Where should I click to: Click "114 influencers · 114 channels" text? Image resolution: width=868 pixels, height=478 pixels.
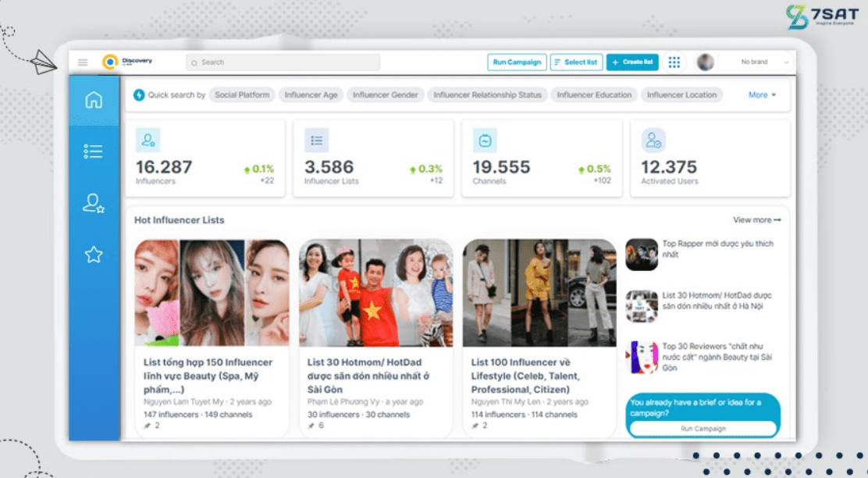[x=524, y=414]
